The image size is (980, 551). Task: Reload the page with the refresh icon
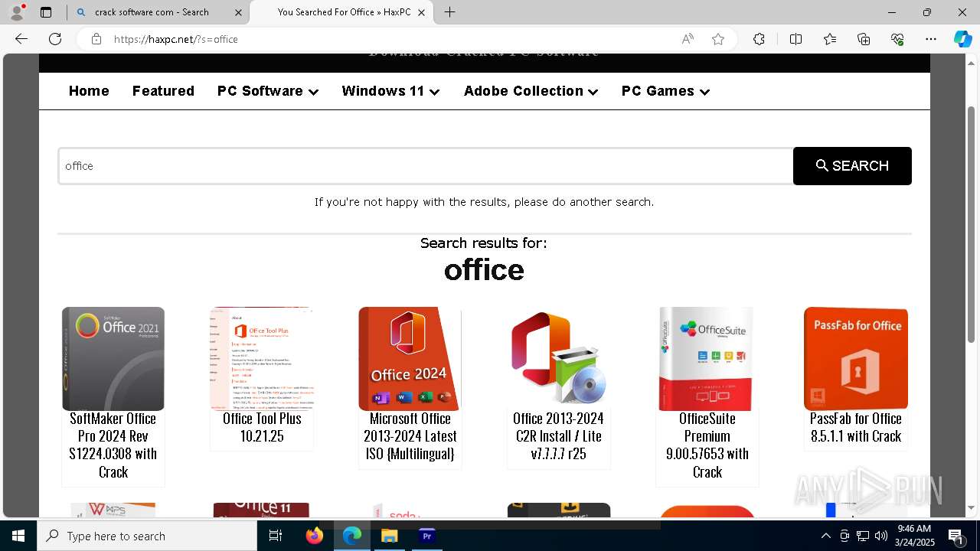click(x=55, y=39)
